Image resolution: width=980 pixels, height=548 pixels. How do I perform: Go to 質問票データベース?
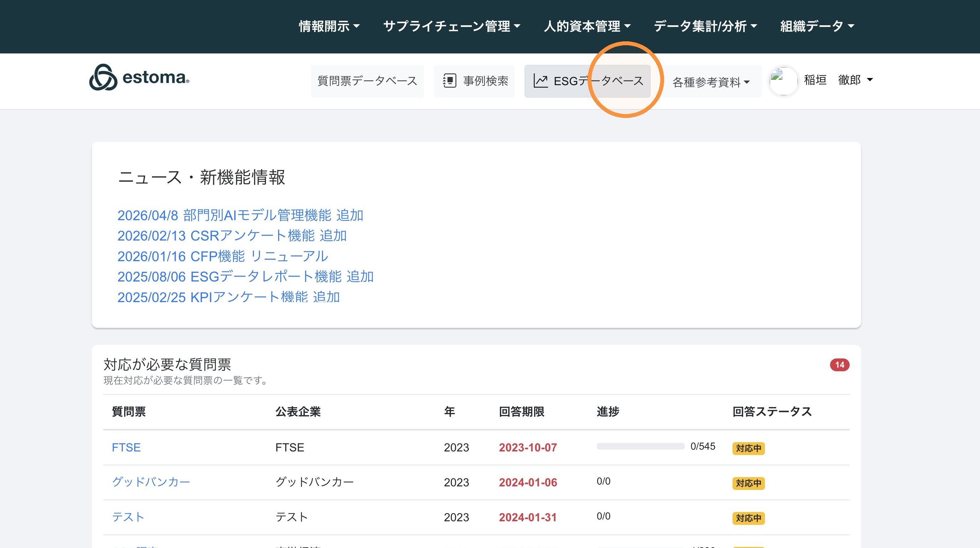tap(367, 81)
